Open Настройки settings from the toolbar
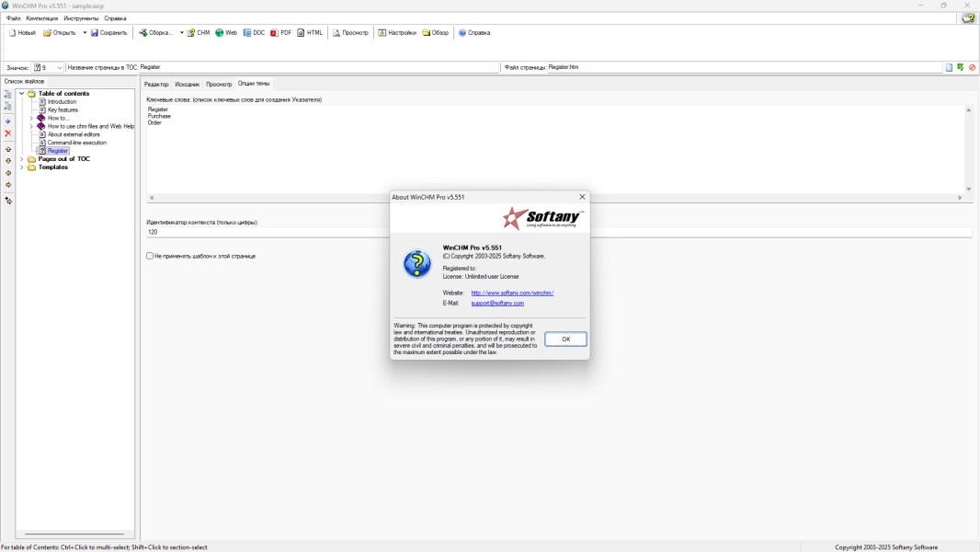This screenshot has height=552, width=980. pyautogui.click(x=396, y=33)
